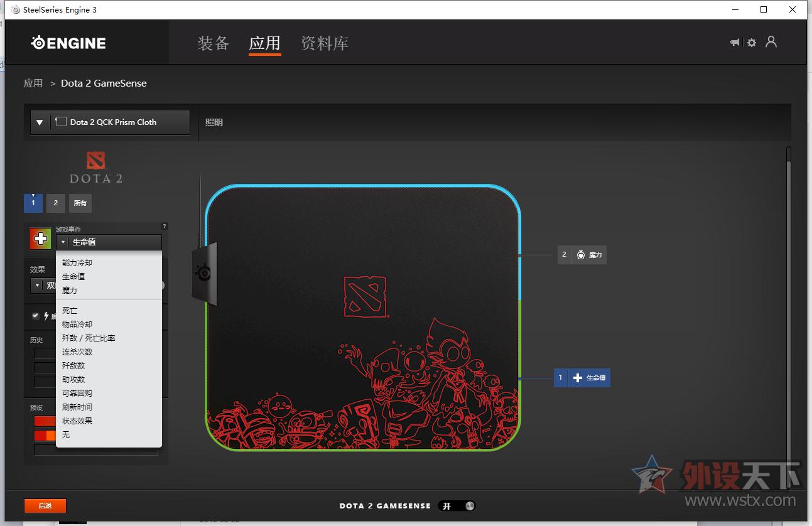Switch to the 资料库 tab
The image size is (812, 526).
coord(323,44)
